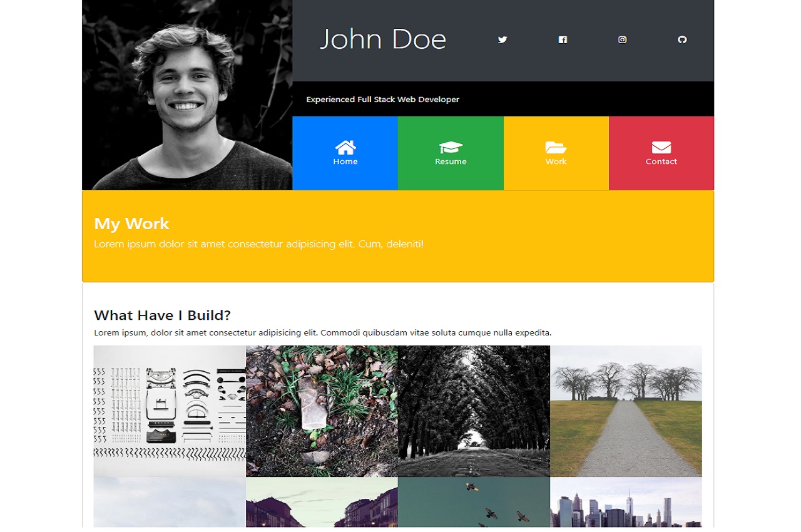Click the John Doe name heading
Viewport: 801px width, 532px height.
pyautogui.click(x=383, y=39)
